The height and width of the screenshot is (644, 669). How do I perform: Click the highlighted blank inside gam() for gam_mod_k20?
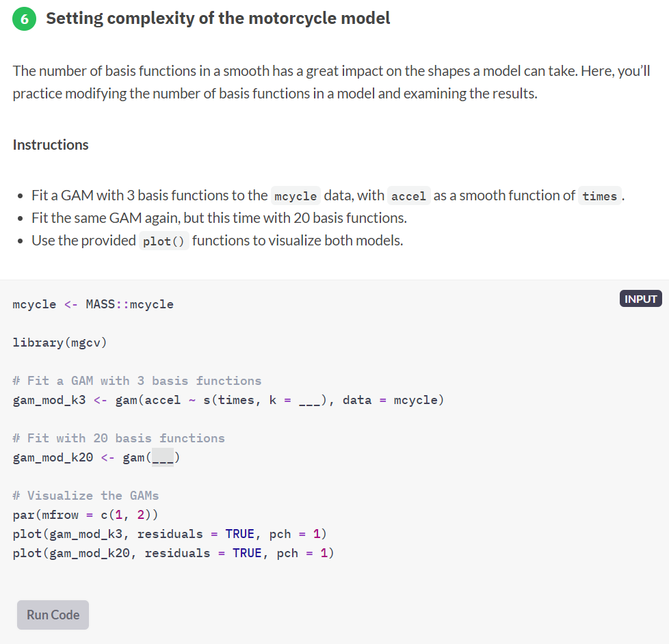pos(163,458)
